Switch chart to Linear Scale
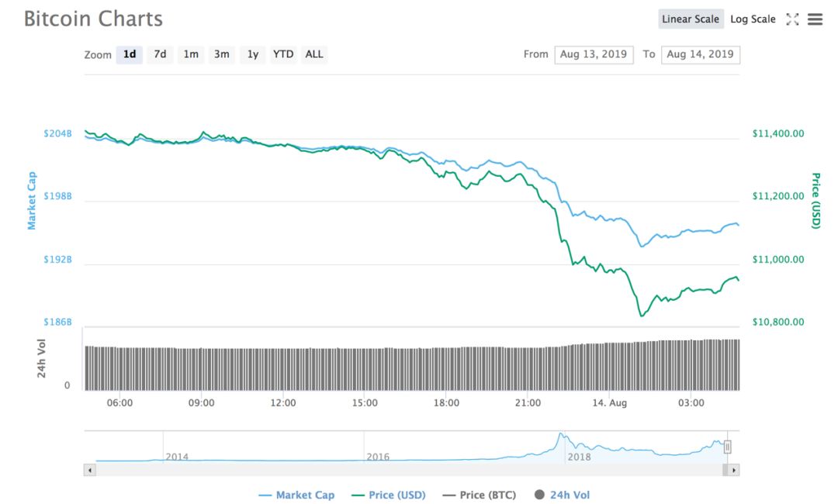Screen dimensions: 838x504 pyautogui.click(x=691, y=19)
